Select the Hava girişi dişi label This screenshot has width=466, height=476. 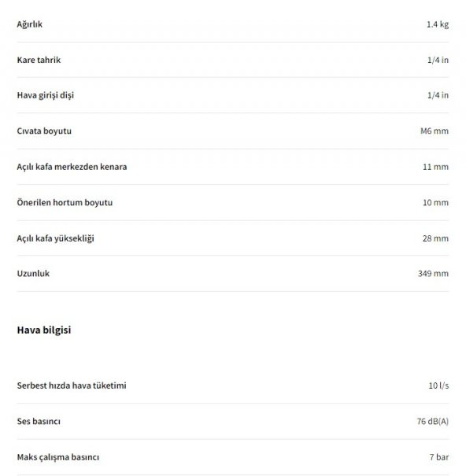click(46, 95)
